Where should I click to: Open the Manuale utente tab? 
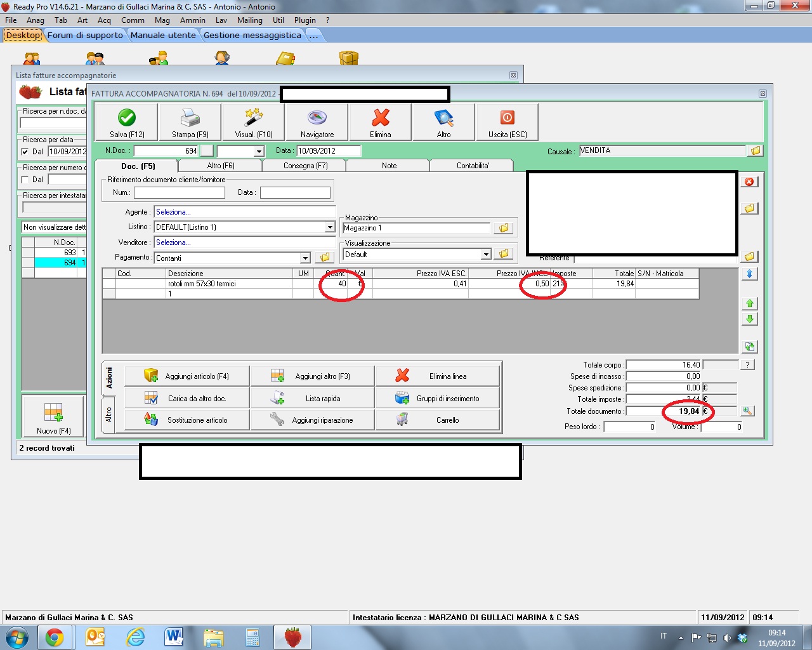click(x=163, y=36)
